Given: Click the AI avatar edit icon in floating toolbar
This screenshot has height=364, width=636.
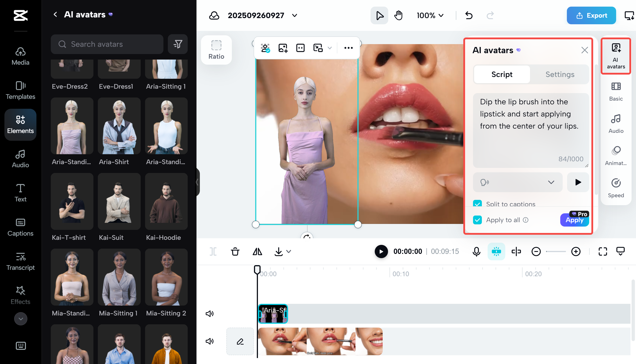Looking at the screenshot, I should coord(265,48).
